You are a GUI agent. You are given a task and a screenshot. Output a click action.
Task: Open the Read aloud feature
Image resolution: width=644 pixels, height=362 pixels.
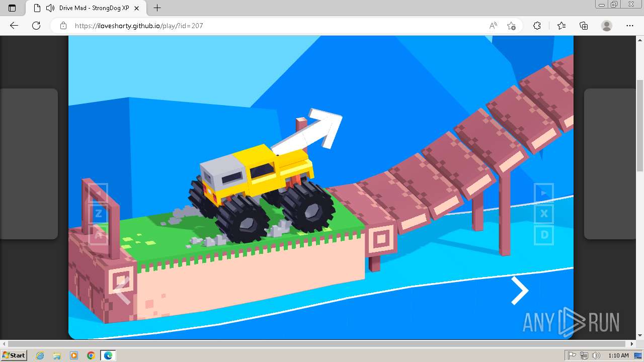tap(493, 26)
